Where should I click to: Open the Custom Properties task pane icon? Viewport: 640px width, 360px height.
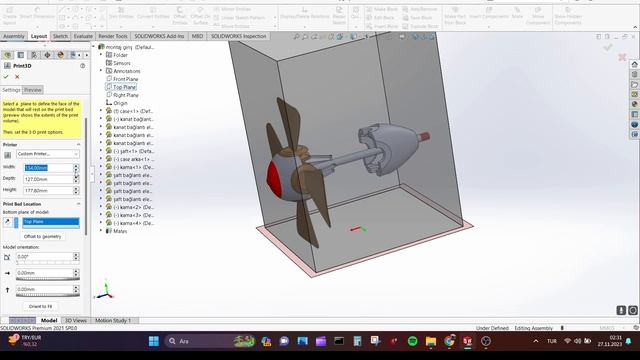pyautogui.click(x=634, y=114)
